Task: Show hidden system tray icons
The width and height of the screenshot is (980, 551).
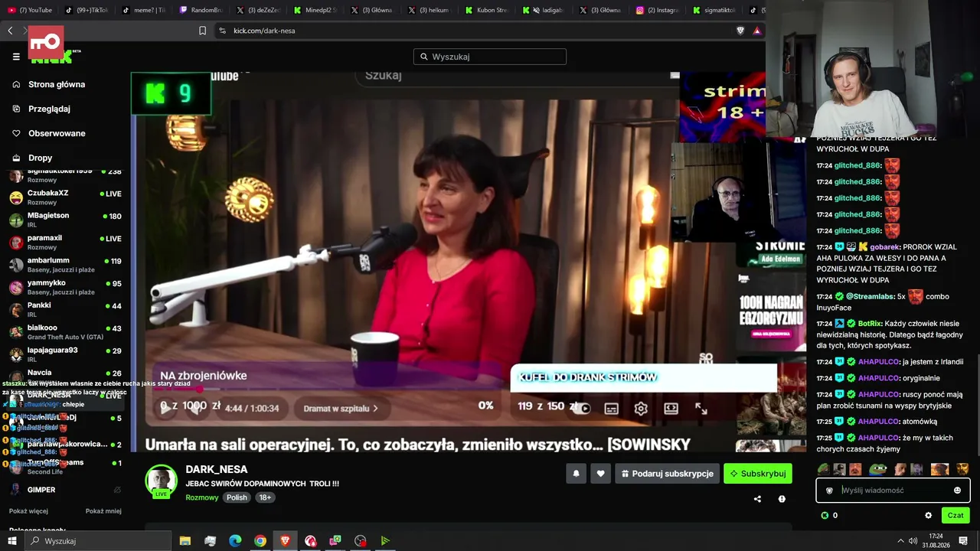Action: pos(901,541)
